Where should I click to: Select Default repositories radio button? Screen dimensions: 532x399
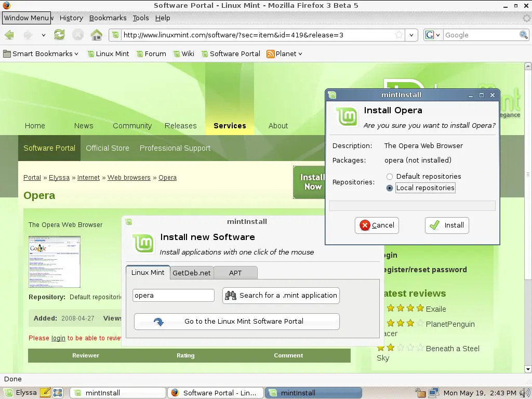coord(390,177)
